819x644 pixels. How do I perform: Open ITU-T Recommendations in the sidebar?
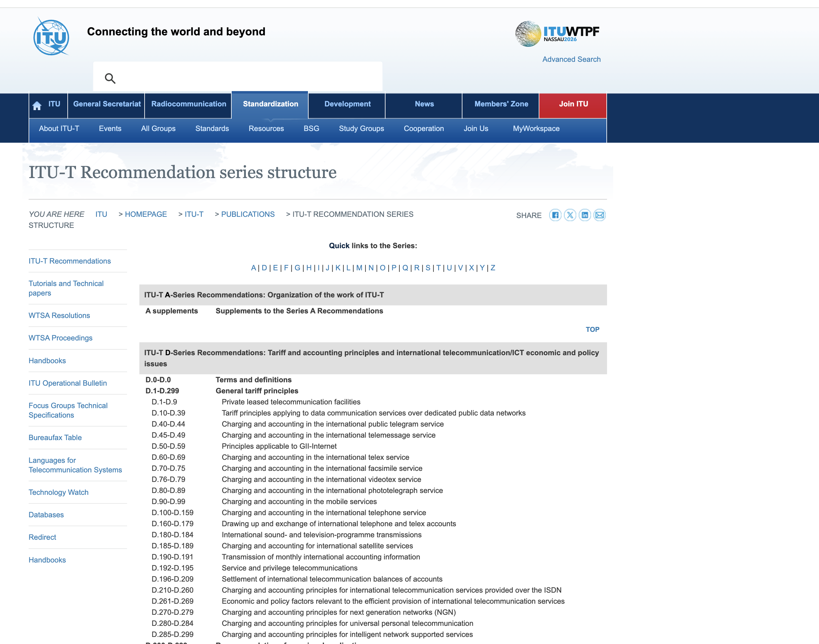(x=70, y=261)
